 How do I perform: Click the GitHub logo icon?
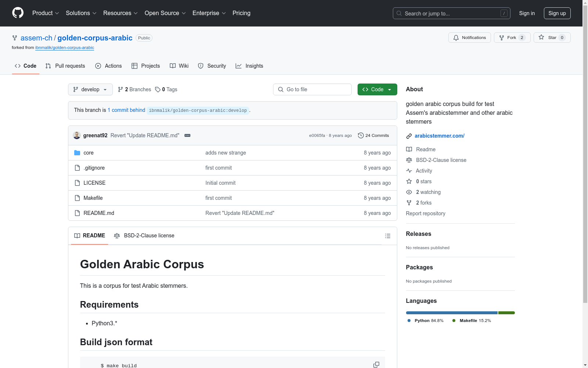18,13
